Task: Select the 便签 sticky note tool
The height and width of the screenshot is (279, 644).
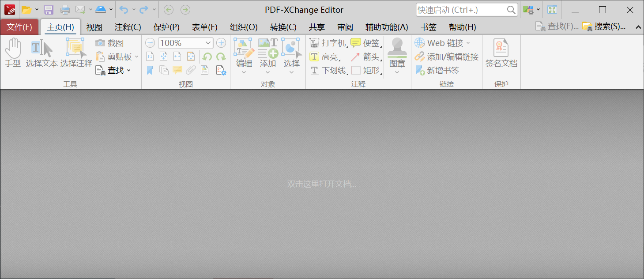Action: coord(366,43)
